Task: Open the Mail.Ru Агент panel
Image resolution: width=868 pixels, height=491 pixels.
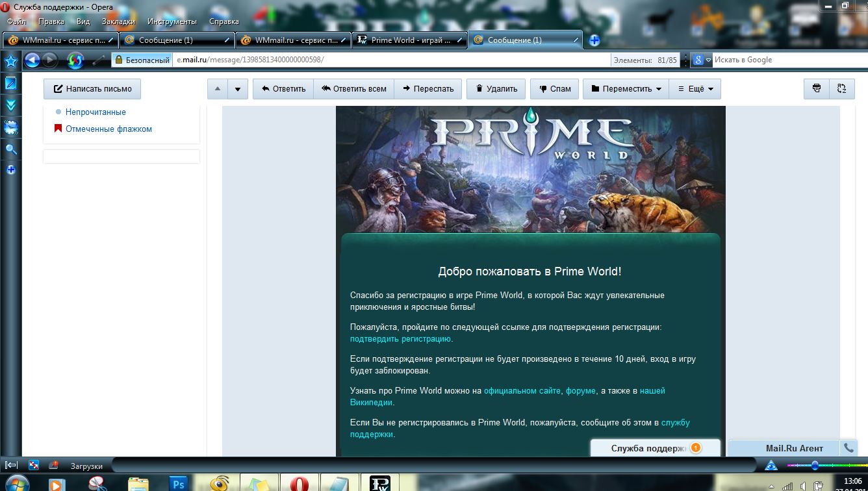Action: 785,448
